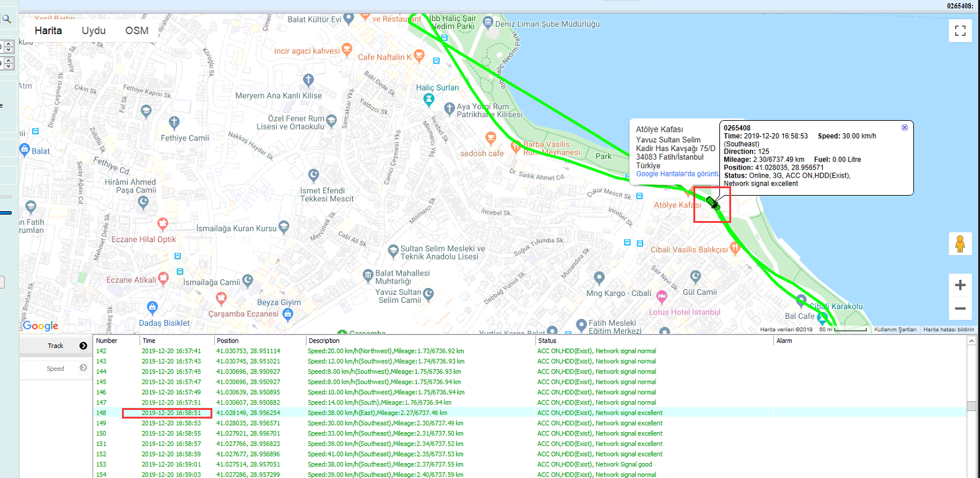The width and height of the screenshot is (980, 478).
Task: Toggle fullscreen map view
Action: [x=960, y=30]
